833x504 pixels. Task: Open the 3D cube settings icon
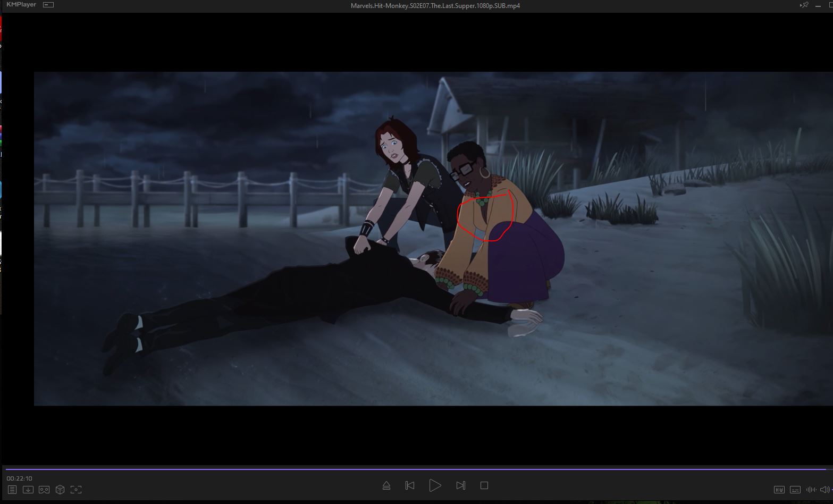[60, 490]
